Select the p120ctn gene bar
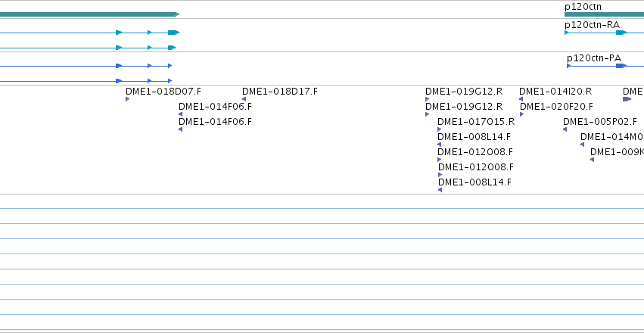Viewport: 644px width, 333px height. [604, 14]
